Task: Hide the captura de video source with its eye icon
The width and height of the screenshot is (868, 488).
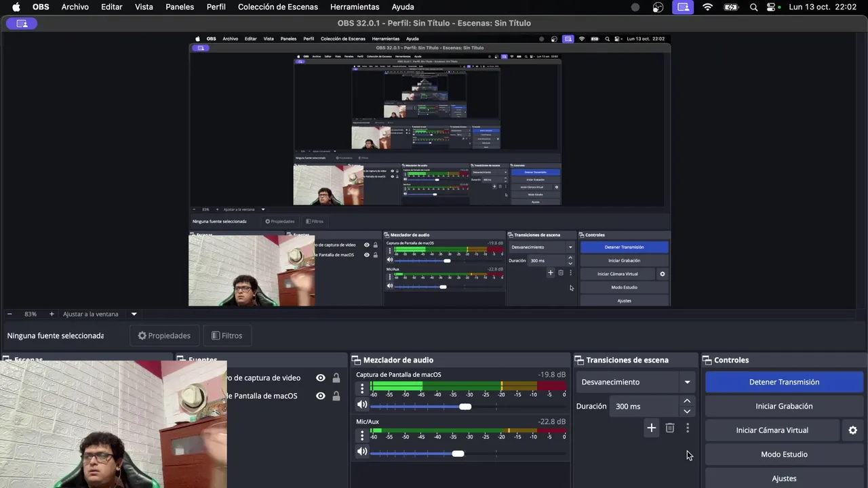Action: tap(321, 378)
